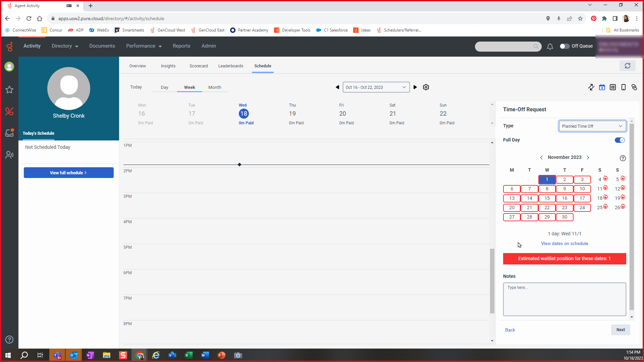Click into the Notes text field

565,299
